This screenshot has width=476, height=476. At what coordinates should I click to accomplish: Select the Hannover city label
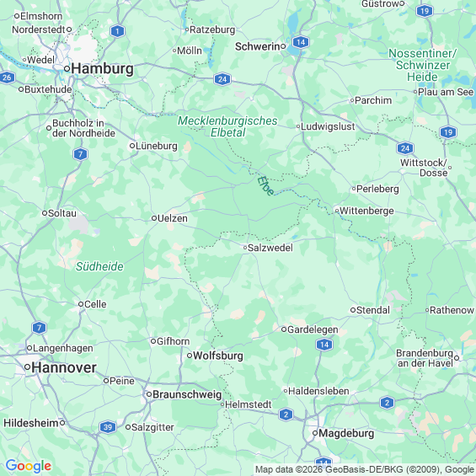click(x=64, y=367)
